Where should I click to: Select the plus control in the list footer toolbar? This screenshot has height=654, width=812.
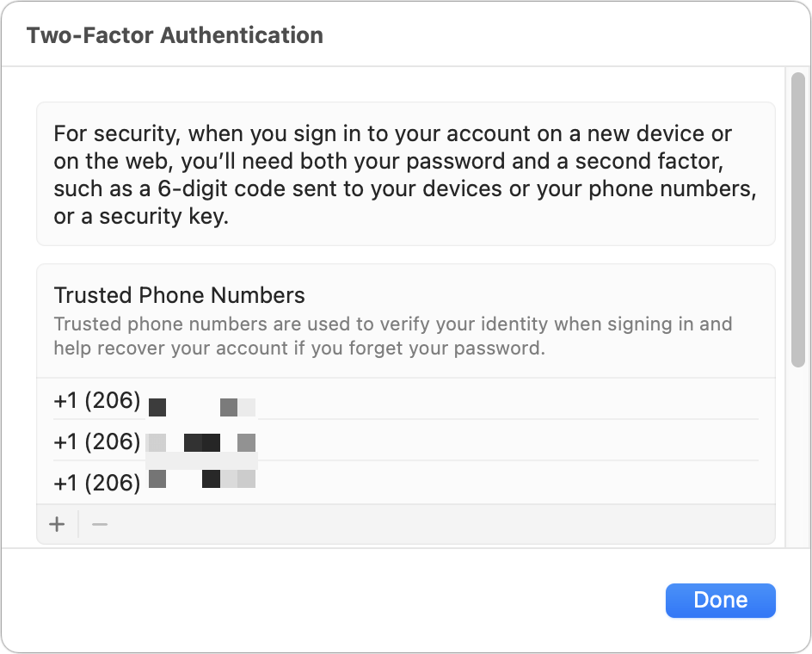(x=56, y=523)
